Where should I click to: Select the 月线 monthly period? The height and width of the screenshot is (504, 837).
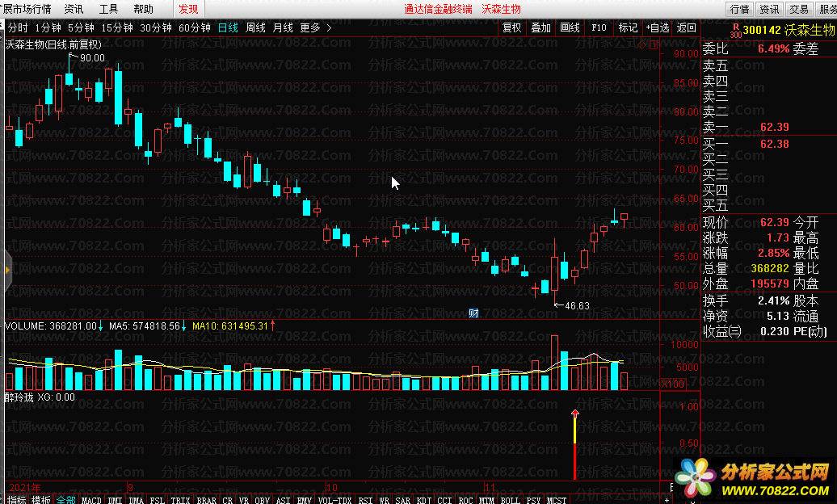[283, 27]
